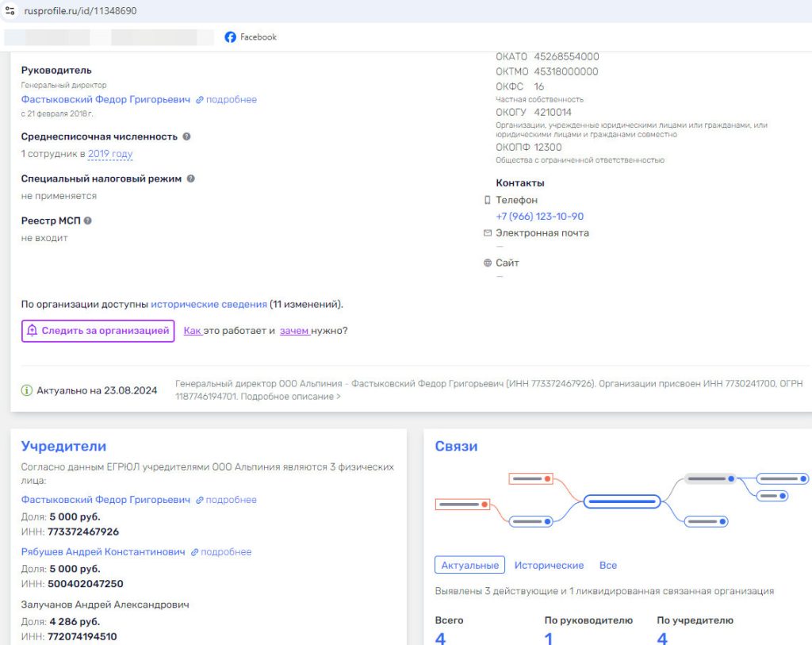Open подробнее link for founder Рябушев

coord(221,552)
